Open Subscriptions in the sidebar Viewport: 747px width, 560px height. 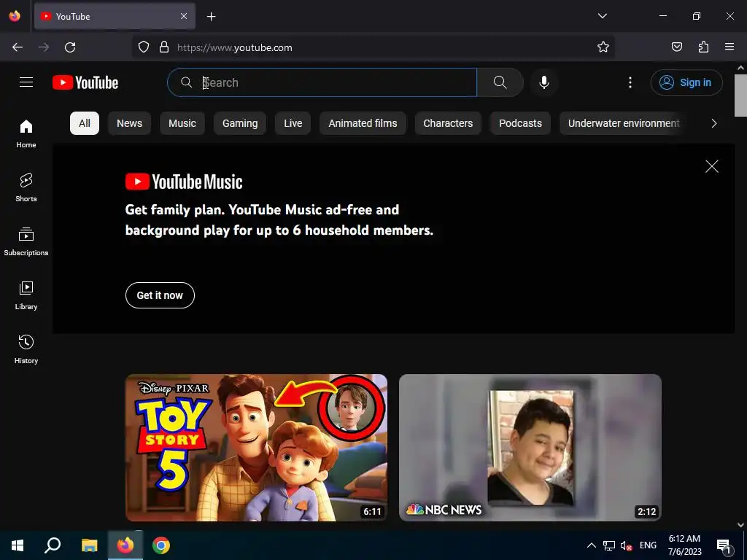[x=26, y=241]
